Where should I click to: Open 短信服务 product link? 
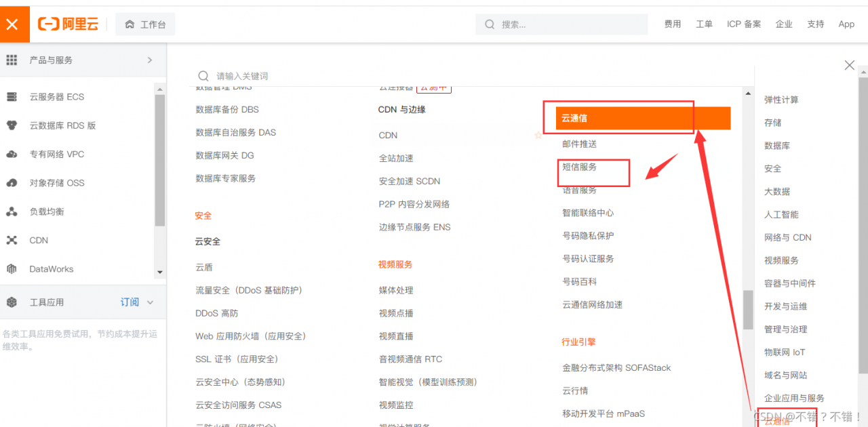click(x=579, y=167)
